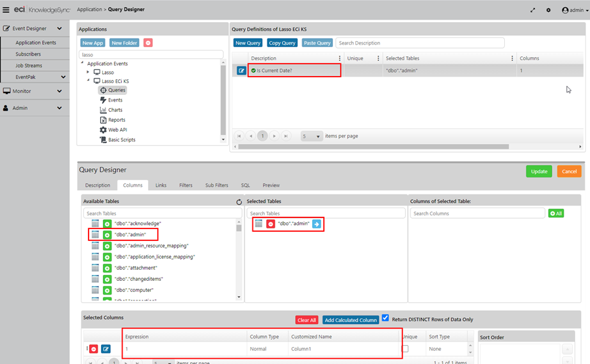The height and width of the screenshot is (364, 590).
Task: Toggle Unique checkbox for Column1 row
Action: click(405, 348)
